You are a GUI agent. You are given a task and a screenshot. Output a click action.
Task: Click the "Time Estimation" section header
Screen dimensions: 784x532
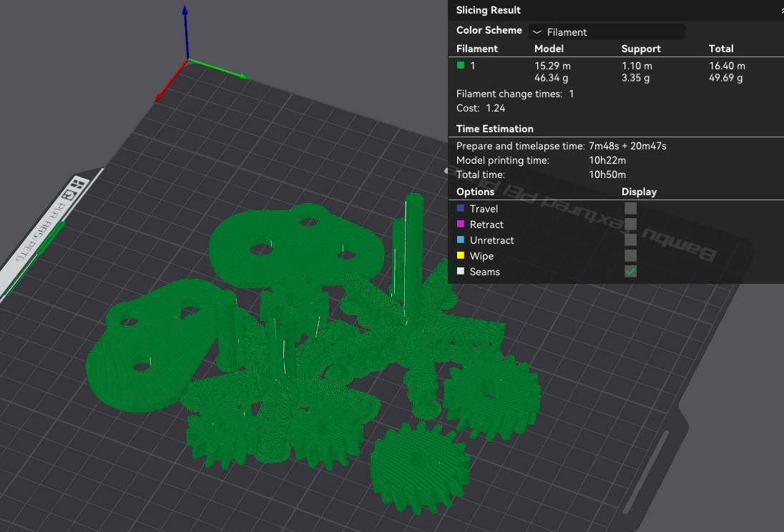pos(494,129)
